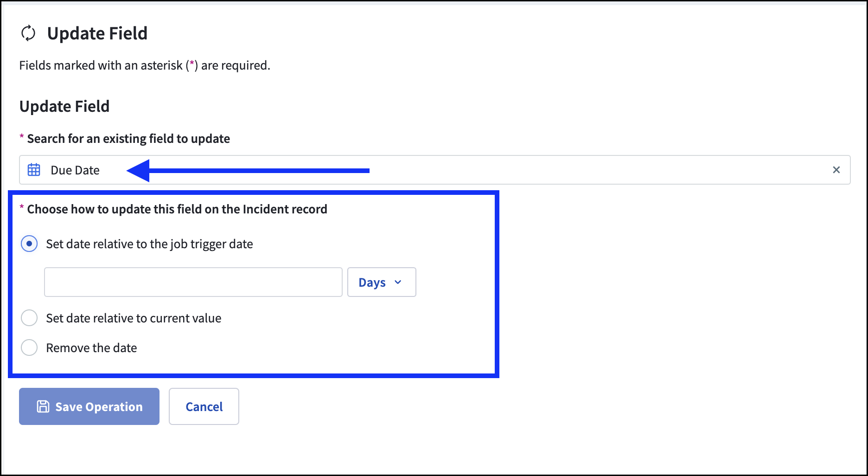Click the 'Choose how to update this field' label
This screenshot has width=868, height=476.
177,209
